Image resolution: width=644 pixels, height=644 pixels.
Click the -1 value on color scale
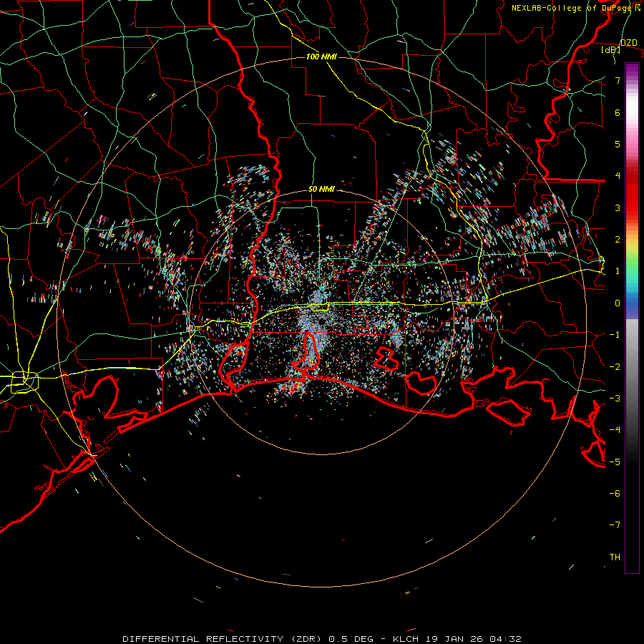point(615,335)
